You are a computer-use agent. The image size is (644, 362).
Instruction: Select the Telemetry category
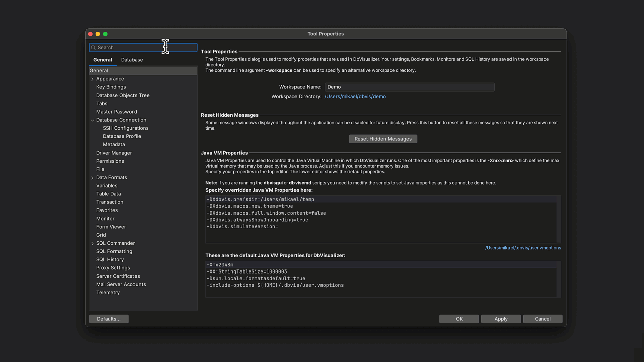point(108,293)
